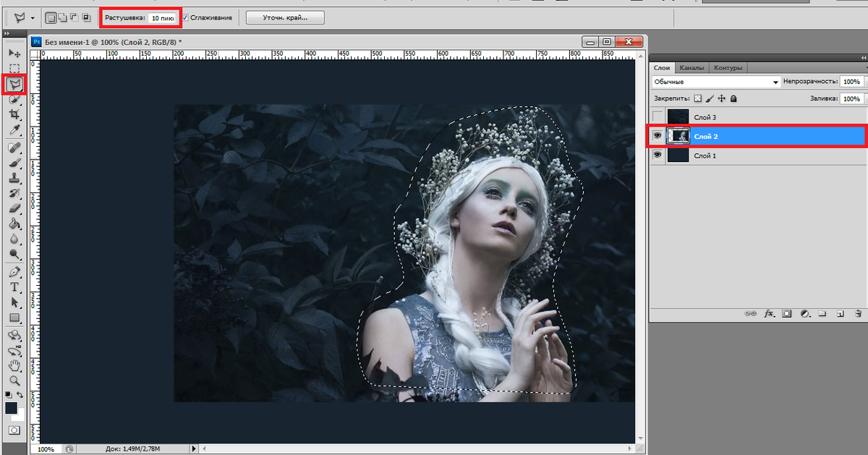
Task: Click the foreground color swatch
Action: coord(12,409)
